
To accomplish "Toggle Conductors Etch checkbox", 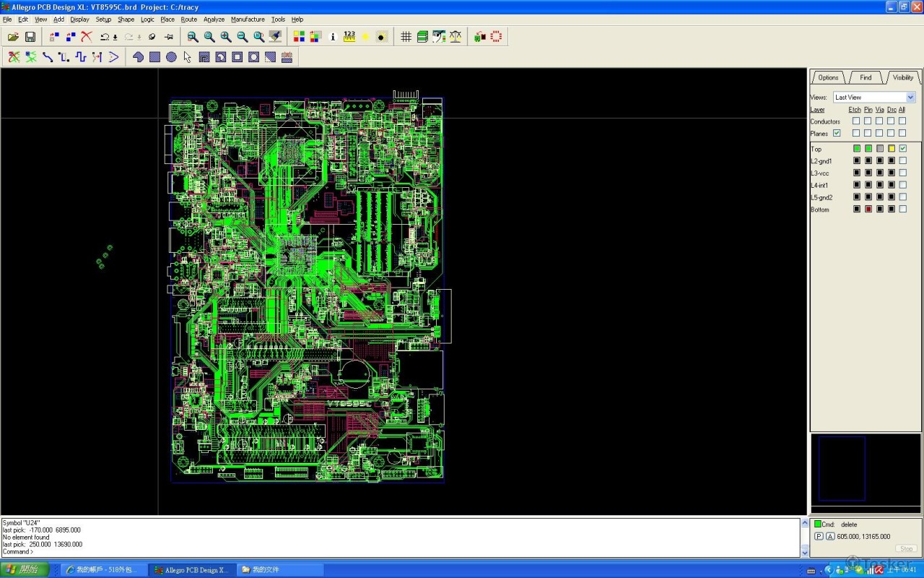I will click(x=856, y=121).
